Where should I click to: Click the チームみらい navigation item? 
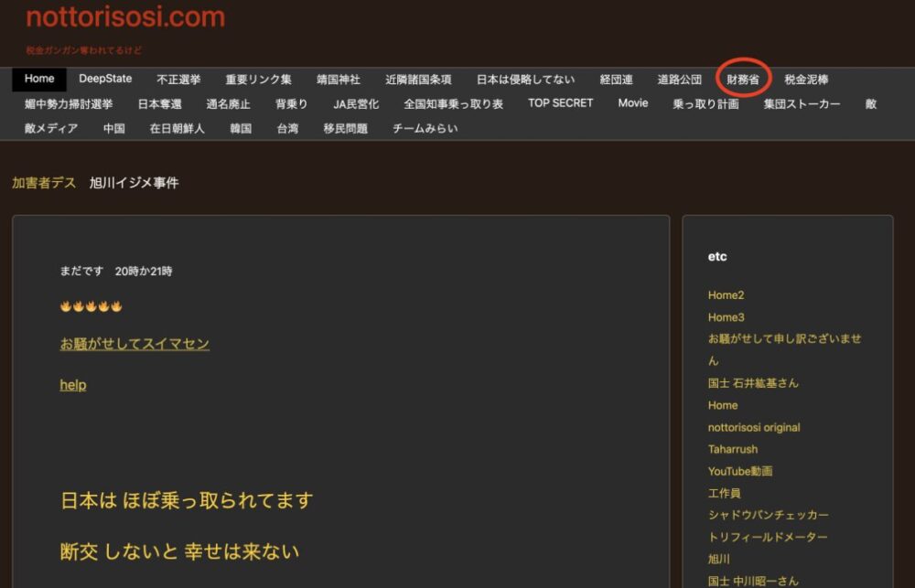click(425, 129)
